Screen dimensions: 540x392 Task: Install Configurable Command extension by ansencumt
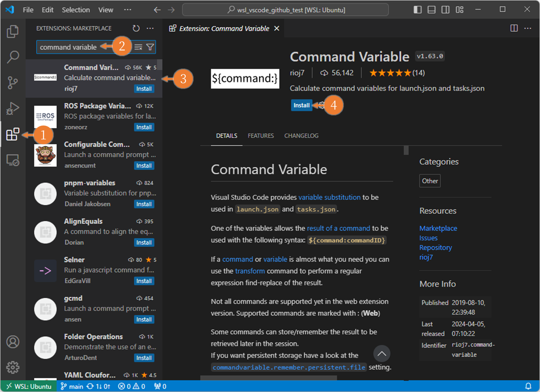click(144, 166)
